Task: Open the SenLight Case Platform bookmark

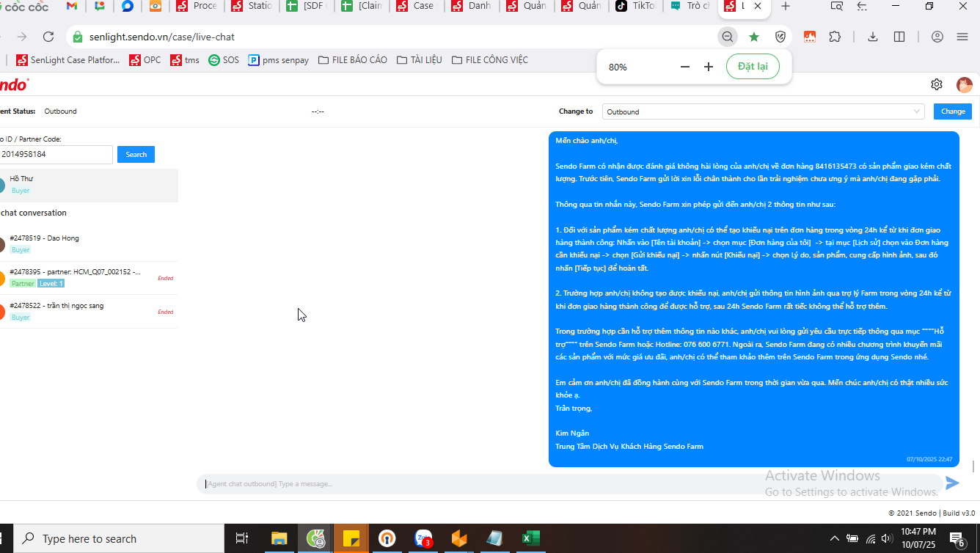Action: (67, 60)
